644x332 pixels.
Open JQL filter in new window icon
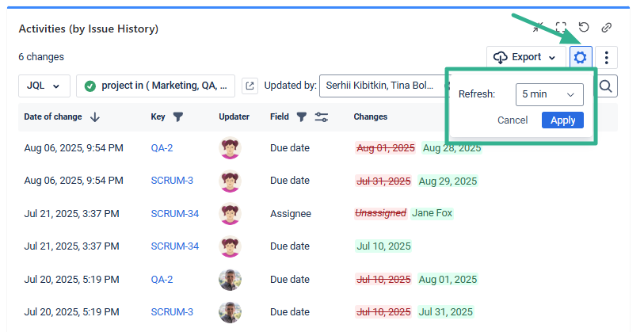click(x=250, y=86)
